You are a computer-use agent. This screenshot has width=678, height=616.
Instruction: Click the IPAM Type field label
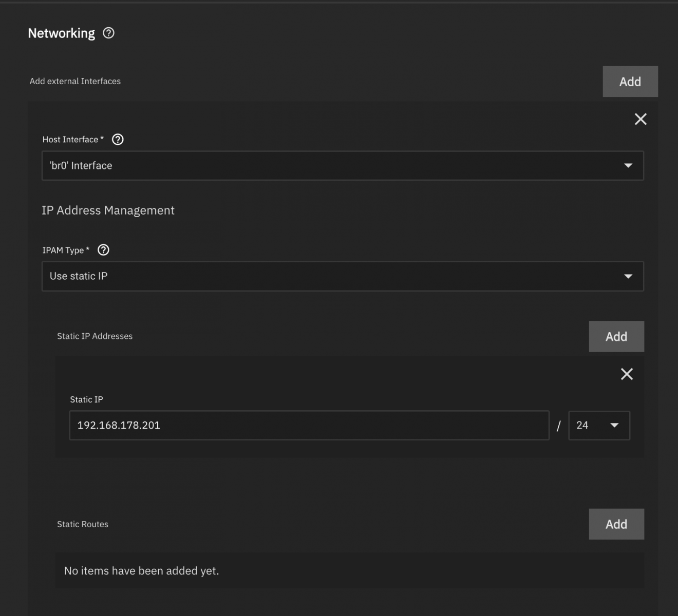pyautogui.click(x=66, y=250)
